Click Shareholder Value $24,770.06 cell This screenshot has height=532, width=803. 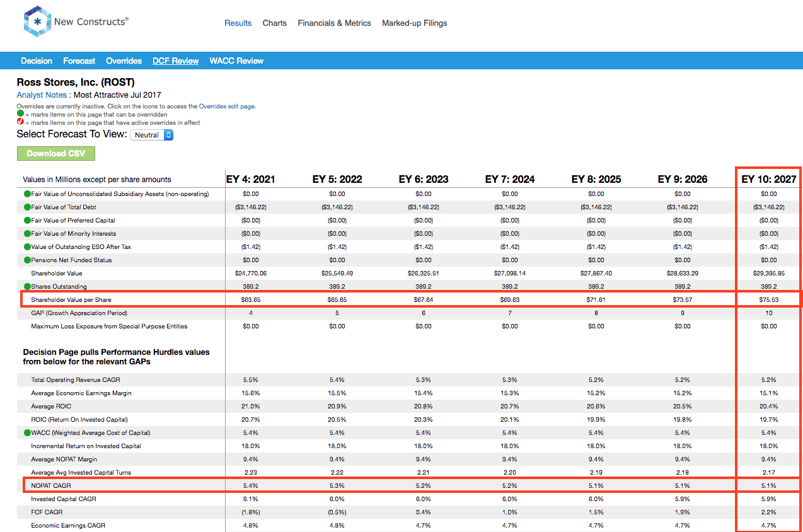click(251, 273)
